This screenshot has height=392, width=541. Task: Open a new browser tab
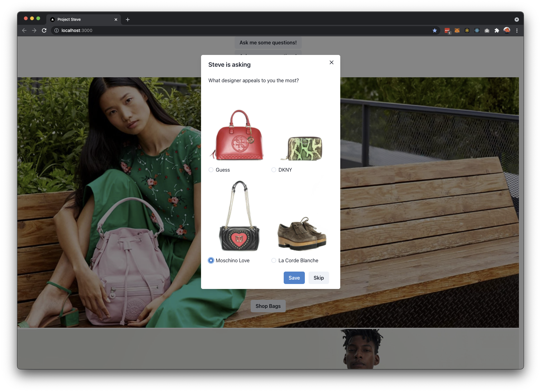pyautogui.click(x=127, y=19)
